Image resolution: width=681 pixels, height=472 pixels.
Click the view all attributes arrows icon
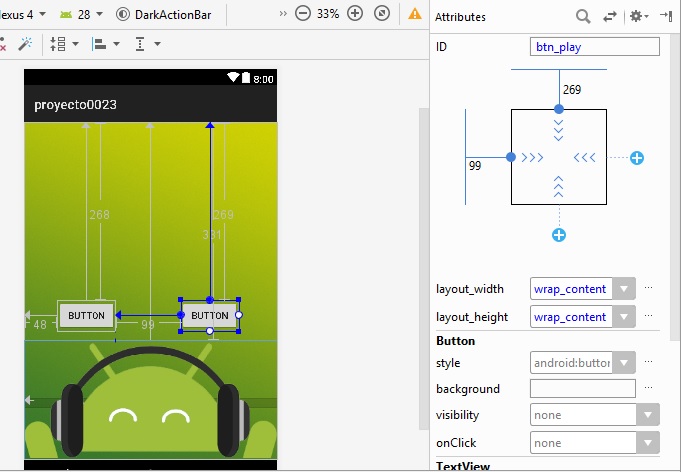(611, 17)
